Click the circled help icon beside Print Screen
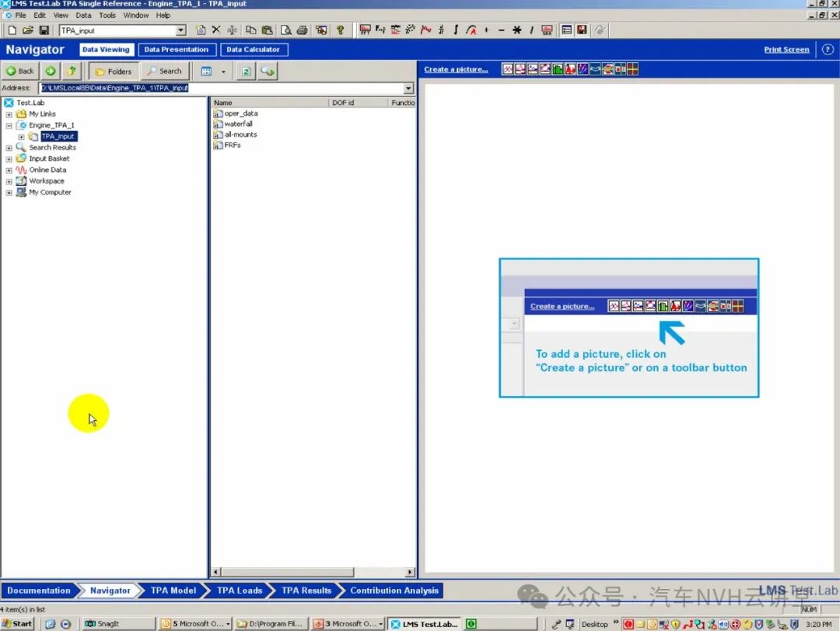The height and width of the screenshot is (631, 840). [826, 50]
